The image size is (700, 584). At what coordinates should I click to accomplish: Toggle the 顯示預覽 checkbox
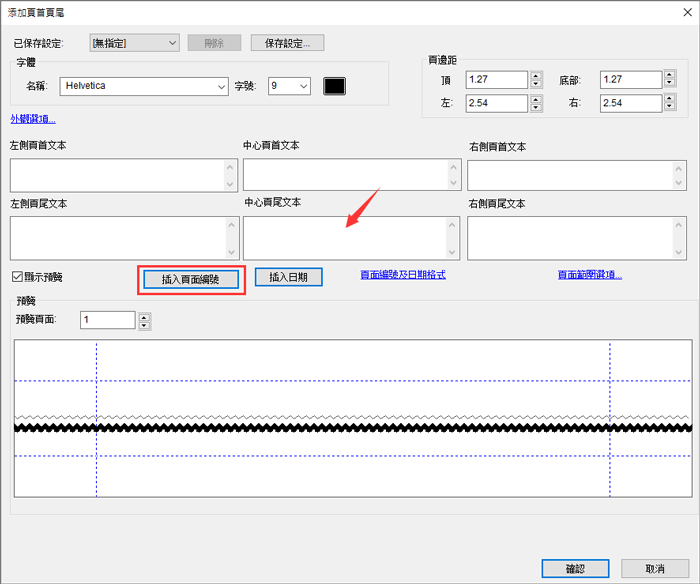coord(17,277)
